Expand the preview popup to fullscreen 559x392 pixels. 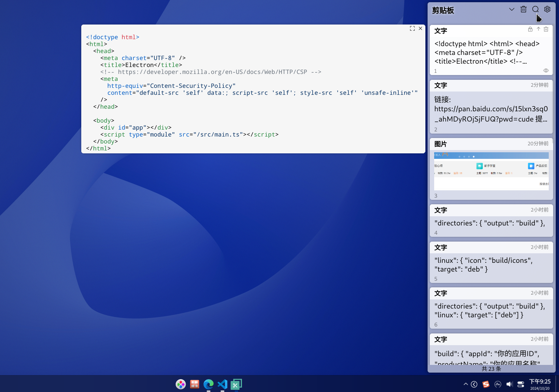tap(412, 28)
